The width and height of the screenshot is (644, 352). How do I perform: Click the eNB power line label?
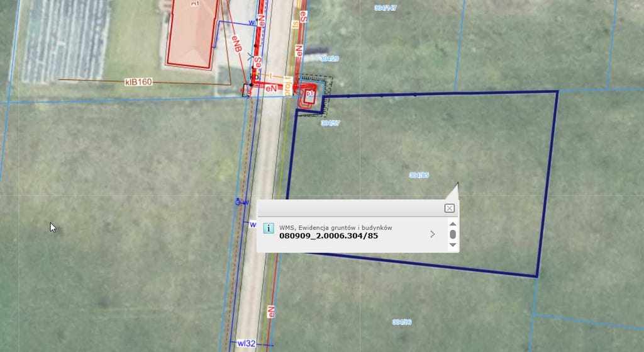[237, 44]
